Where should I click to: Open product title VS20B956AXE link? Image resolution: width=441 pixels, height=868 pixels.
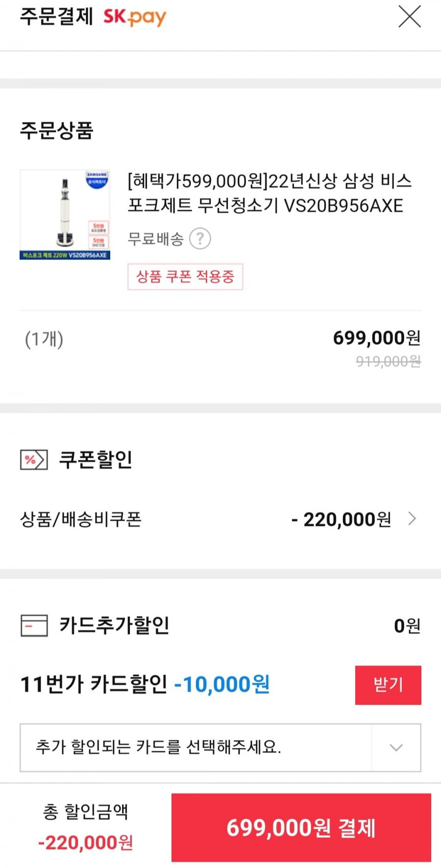(x=269, y=193)
